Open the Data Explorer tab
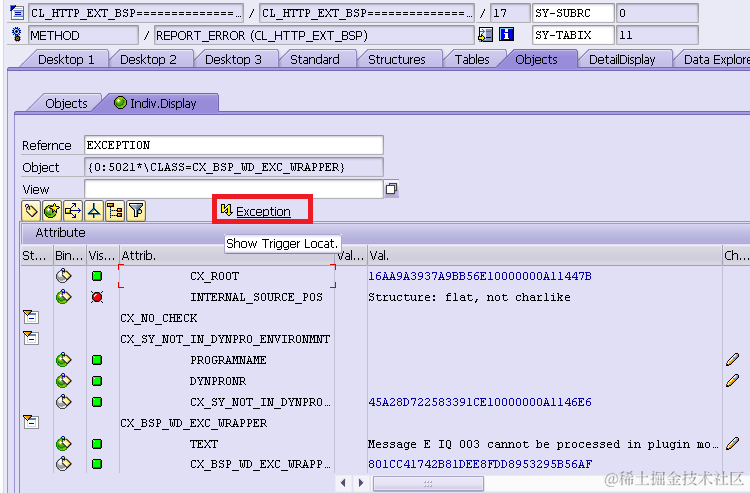 tap(716, 59)
